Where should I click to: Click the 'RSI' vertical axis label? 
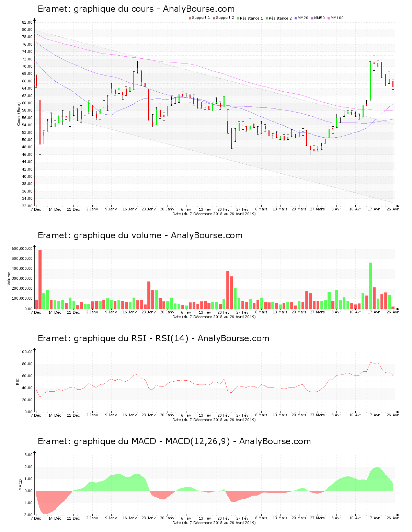(17, 382)
